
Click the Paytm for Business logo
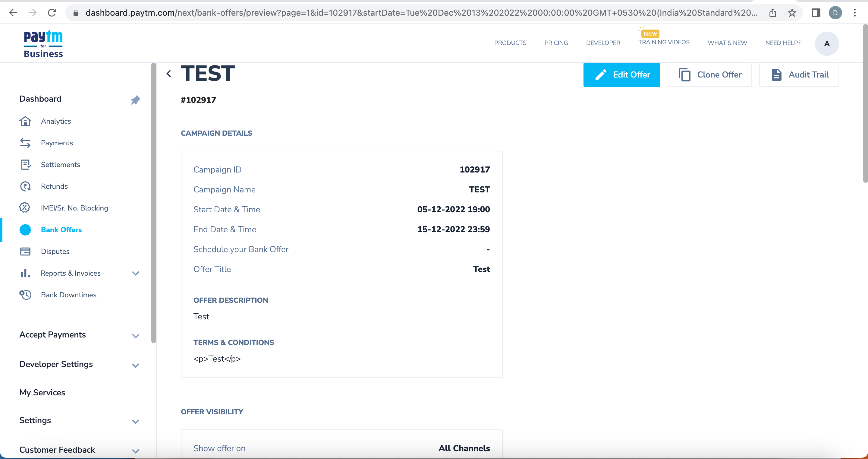click(x=43, y=44)
